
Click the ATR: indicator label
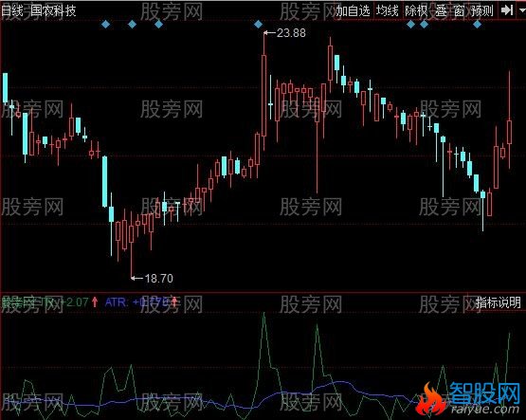(x=117, y=302)
